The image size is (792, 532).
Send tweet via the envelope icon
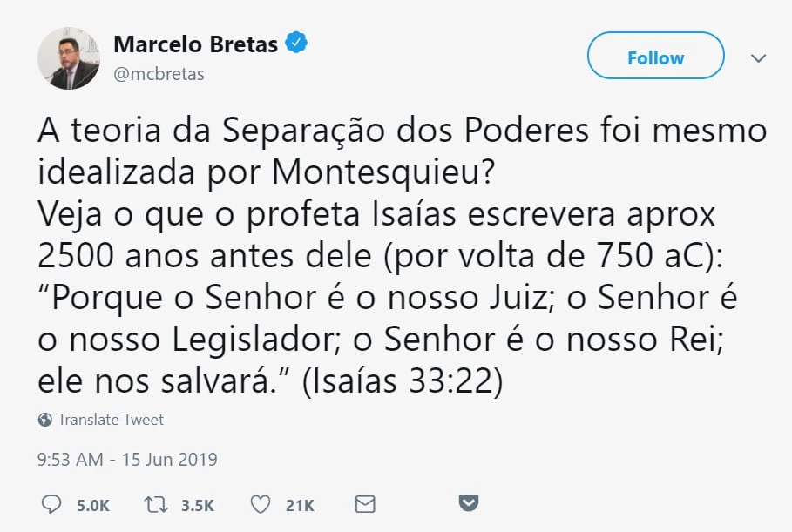click(365, 504)
